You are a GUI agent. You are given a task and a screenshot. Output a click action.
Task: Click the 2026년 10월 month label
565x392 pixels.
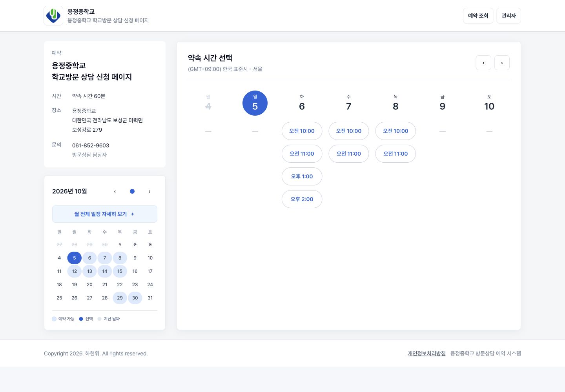(69, 191)
